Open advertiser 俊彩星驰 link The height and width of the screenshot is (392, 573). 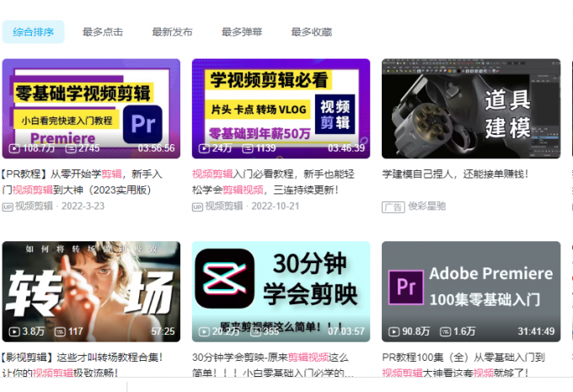click(427, 207)
